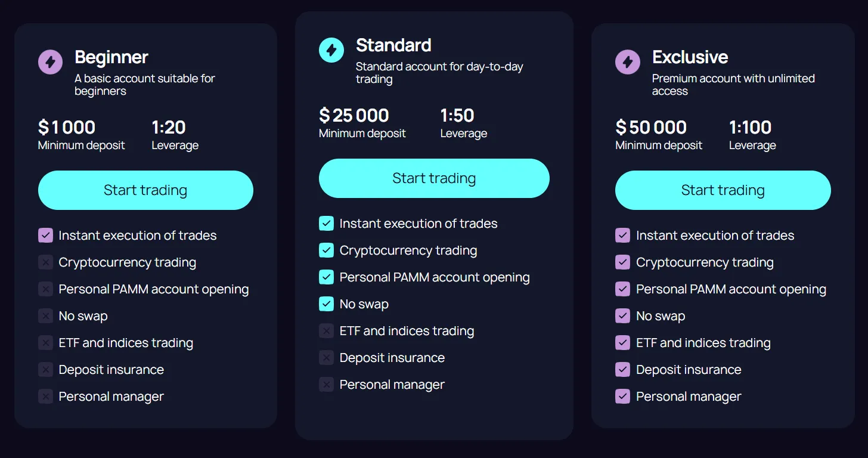This screenshot has height=458, width=868.
Task: Toggle Standard's Cryptocurrency trading checkbox
Action: coord(326,250)
